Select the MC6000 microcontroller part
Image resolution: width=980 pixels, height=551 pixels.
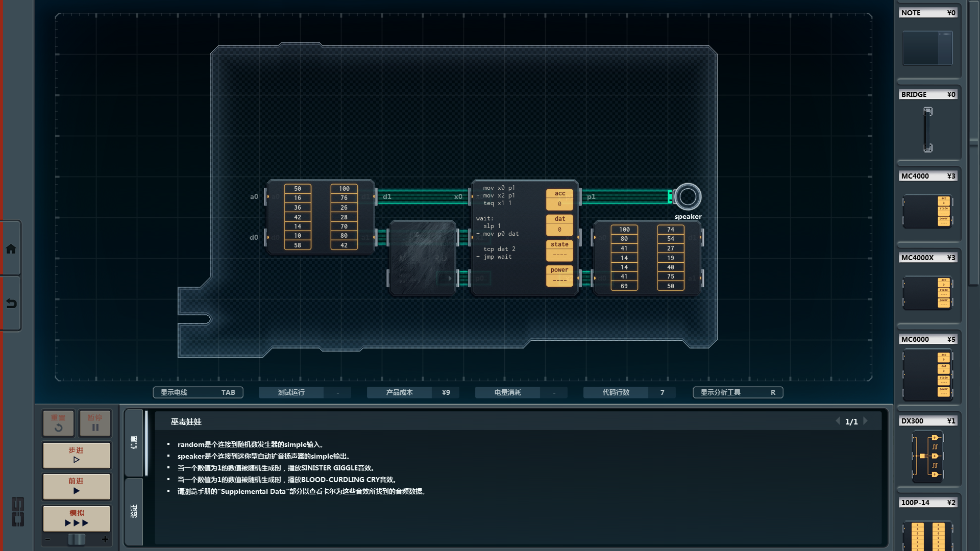click(927, 375)
